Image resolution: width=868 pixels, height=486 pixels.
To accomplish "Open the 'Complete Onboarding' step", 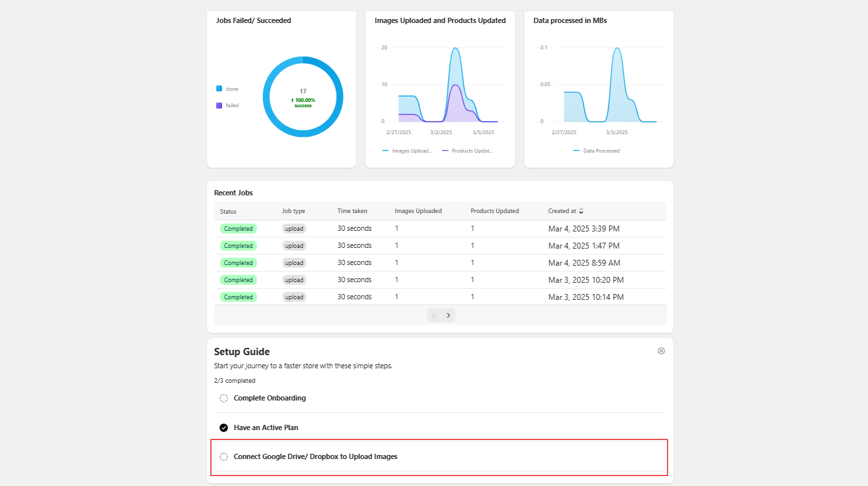I will point(269,398).
